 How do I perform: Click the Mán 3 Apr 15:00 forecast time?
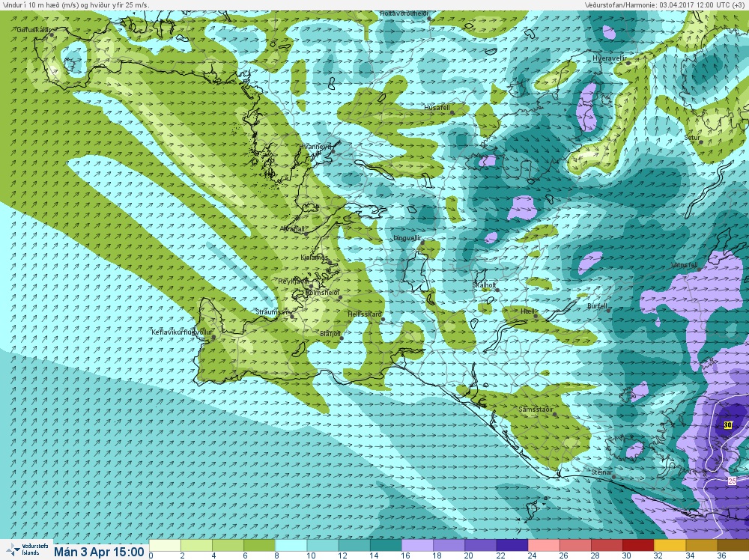tap(99, 552)
